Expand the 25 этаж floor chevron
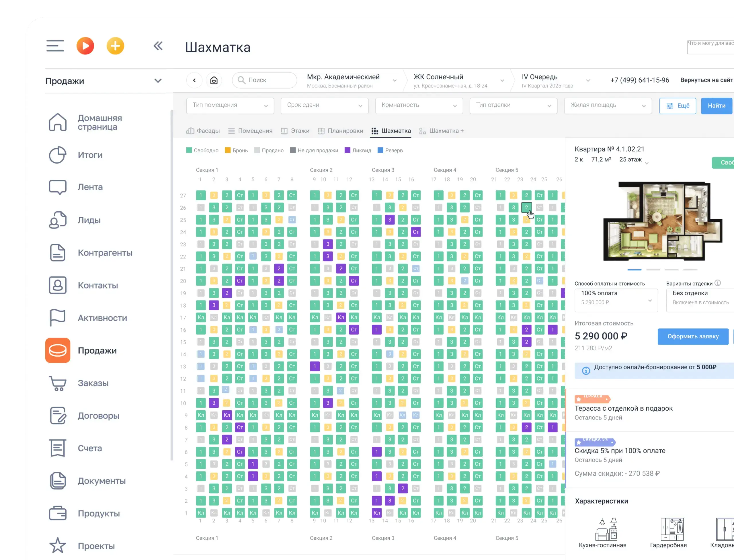 tap(647, 163)
